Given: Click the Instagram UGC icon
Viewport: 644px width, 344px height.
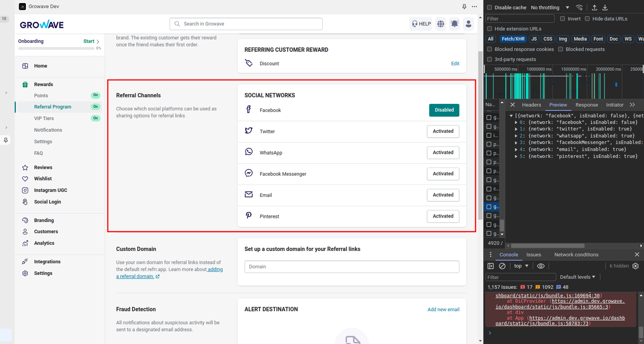Looking at the screenshot, I should (25, 190).
